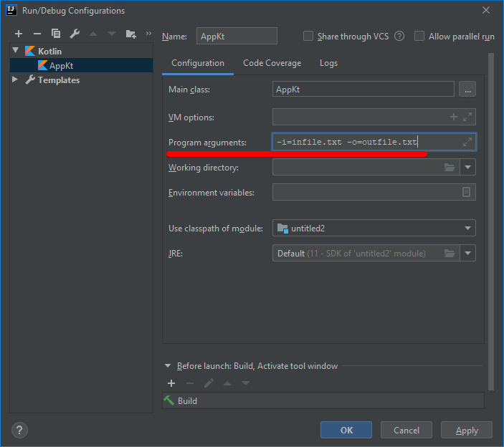
Task: Click into the Name text field
Action: tap(235, 37)
